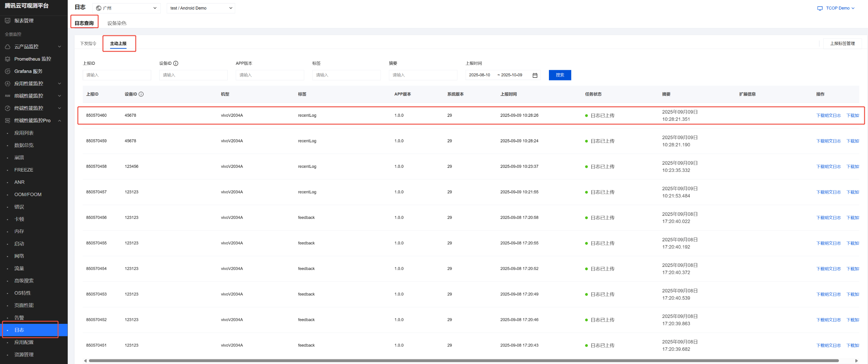Expand the 前端性能监控 submenu
The image size is (868, 364).
pyautogui.click(x=60, y=96)
